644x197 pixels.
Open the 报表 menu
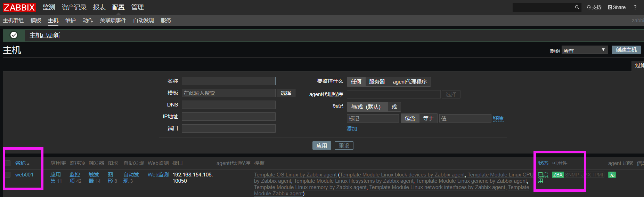tap(99, 7)
